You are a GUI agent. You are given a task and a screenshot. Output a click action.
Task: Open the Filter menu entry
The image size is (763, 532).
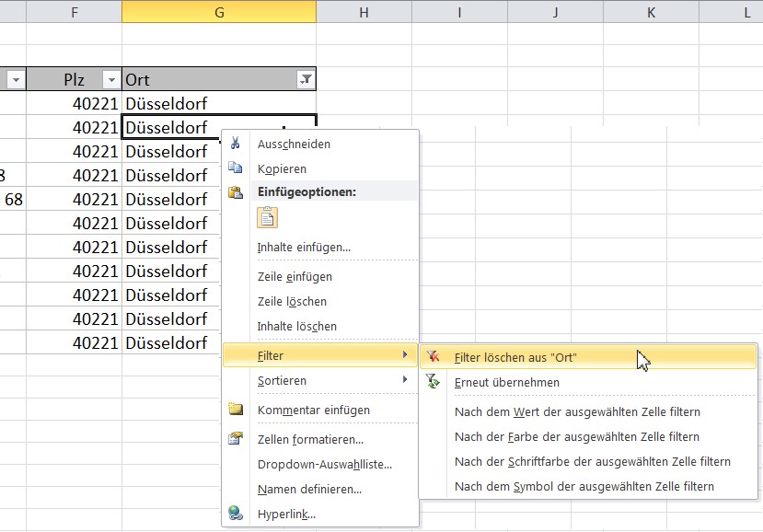coord(320,355)
